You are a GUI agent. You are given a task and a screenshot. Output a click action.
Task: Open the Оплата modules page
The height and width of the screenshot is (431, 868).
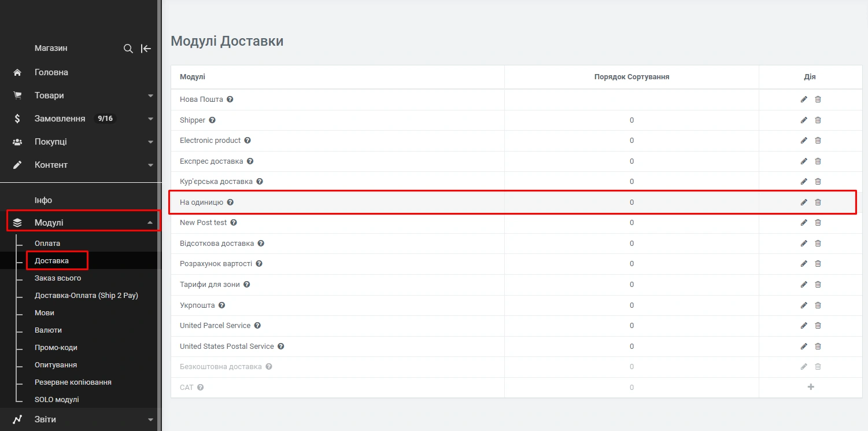click(47, 244)
